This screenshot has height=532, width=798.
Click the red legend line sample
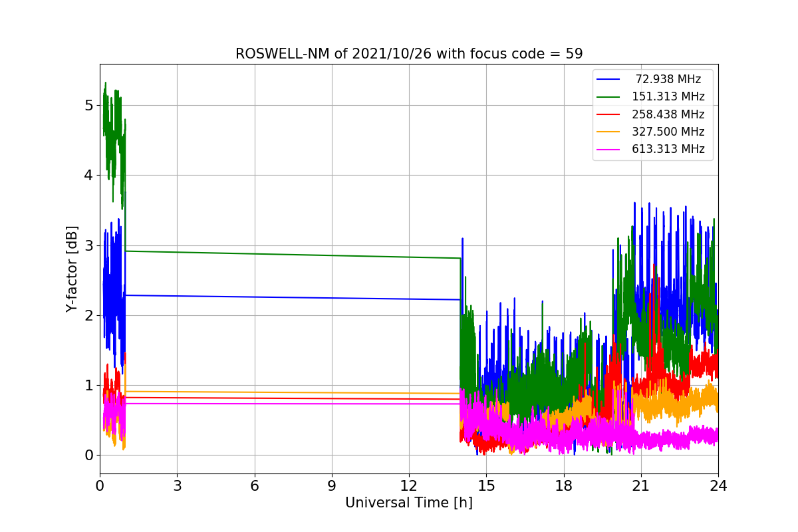pos(609,114)
